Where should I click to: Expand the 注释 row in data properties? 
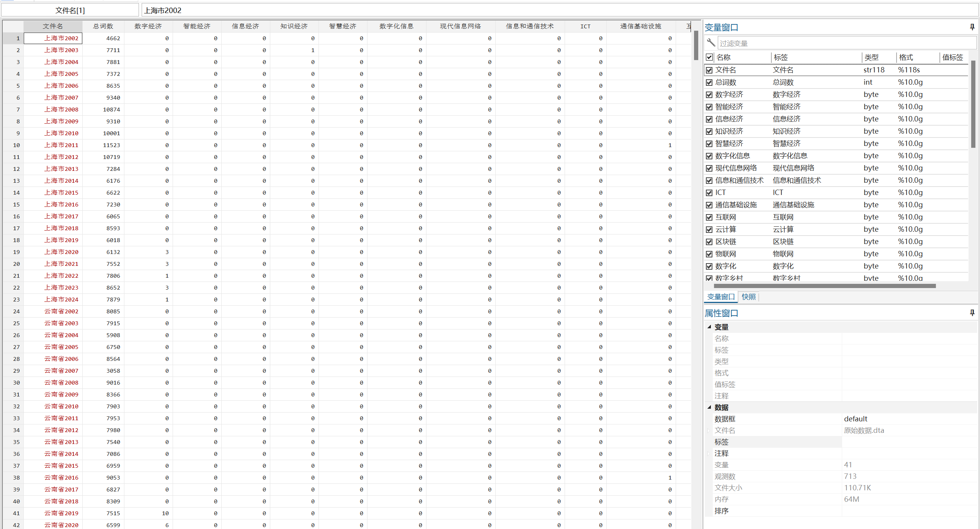[x=709, y=454]
